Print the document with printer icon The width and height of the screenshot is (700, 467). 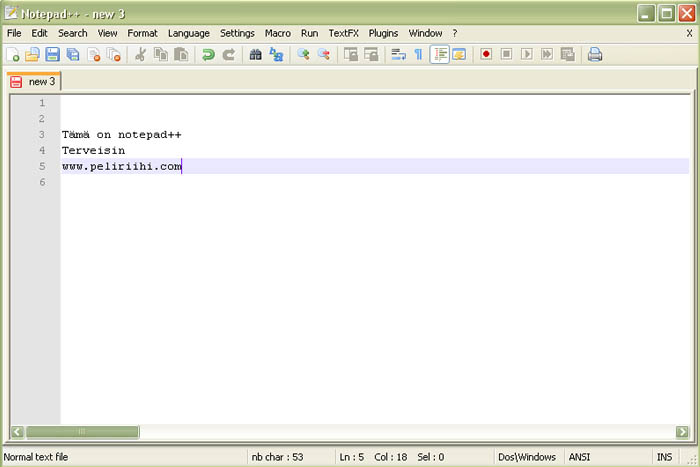coord(595,54)
